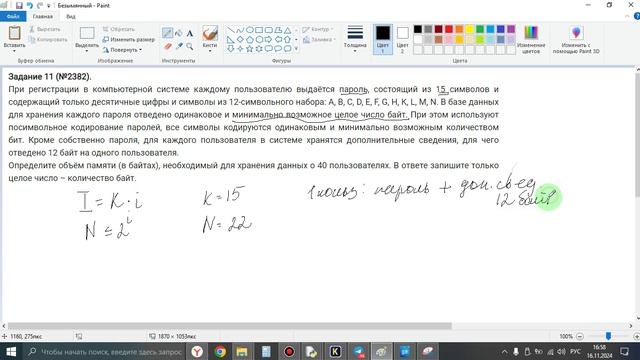The height and width of the screenshot is (360, 640).
Task: Open the Файл menu
Action: pyautogui.click(x=13, y=16)
